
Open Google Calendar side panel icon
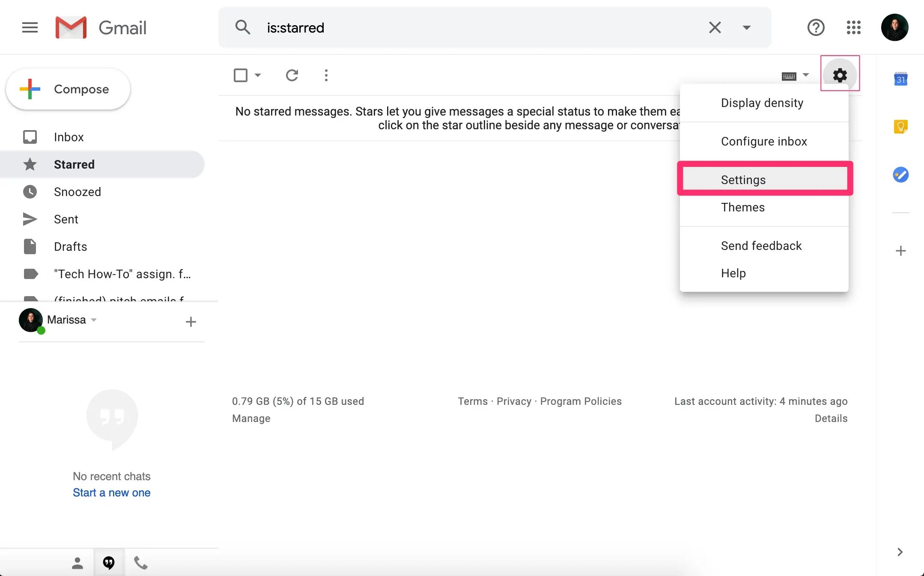tap(900, 79)
